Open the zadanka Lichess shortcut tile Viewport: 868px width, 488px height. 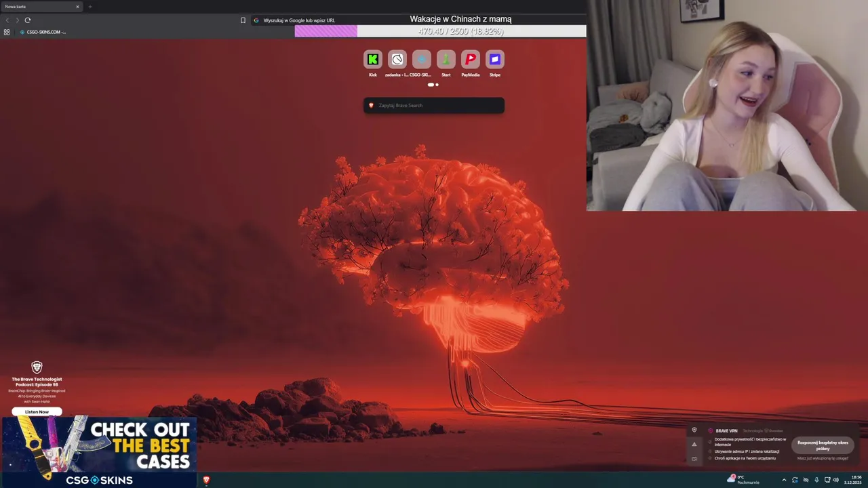pyautogui.click(x=397, y=60)
